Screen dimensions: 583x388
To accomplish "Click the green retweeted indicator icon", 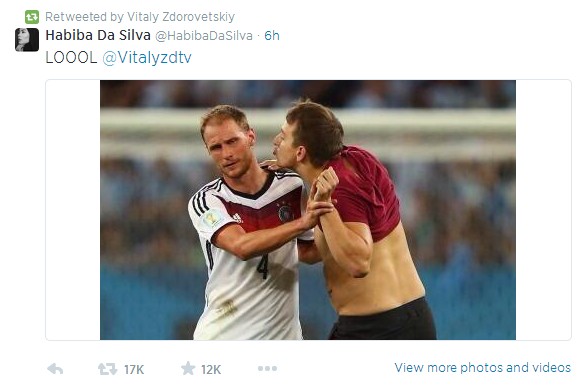I will pos(32,17).
